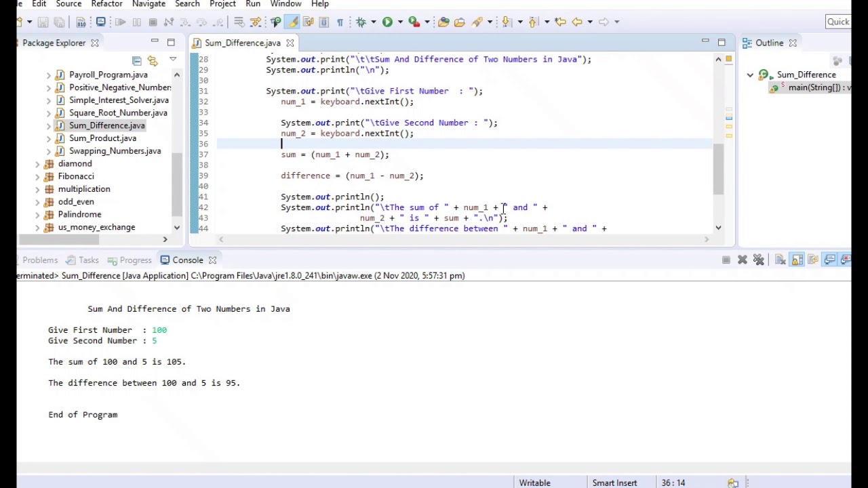This screenshot has height=488, width=868.
Task: Collapse Sum_Difference class in Outline
Action: tap(750, 75)
